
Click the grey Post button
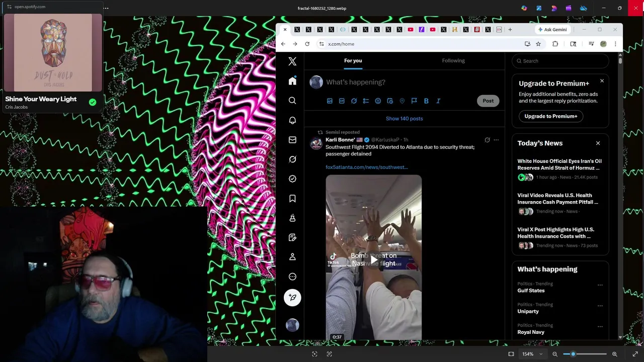coord(488,101)
